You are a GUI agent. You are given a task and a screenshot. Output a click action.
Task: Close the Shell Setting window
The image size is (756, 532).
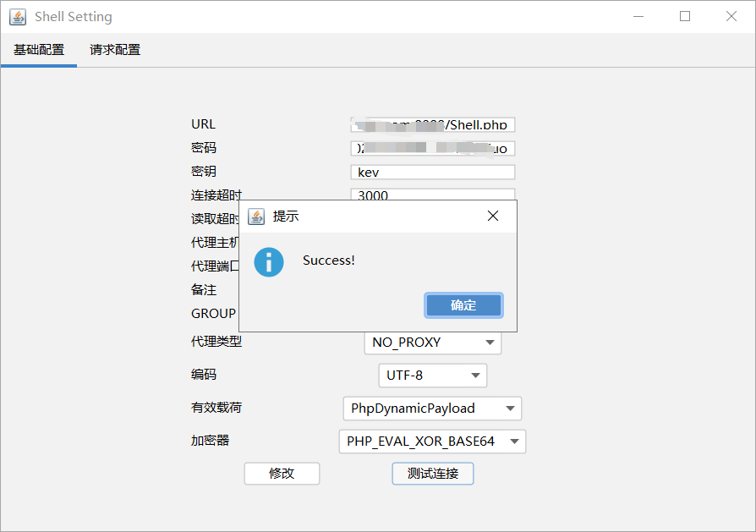click(731, 16)
